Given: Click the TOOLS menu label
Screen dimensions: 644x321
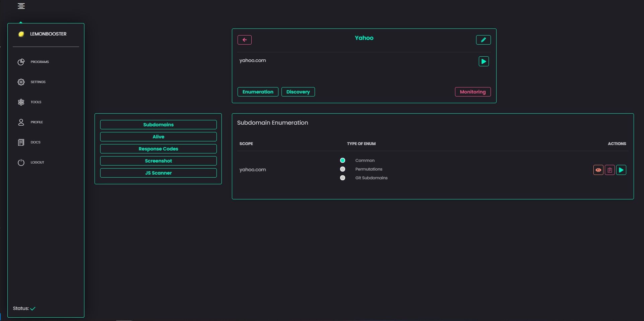Looking at the screenshot, I should coord(36,102).
